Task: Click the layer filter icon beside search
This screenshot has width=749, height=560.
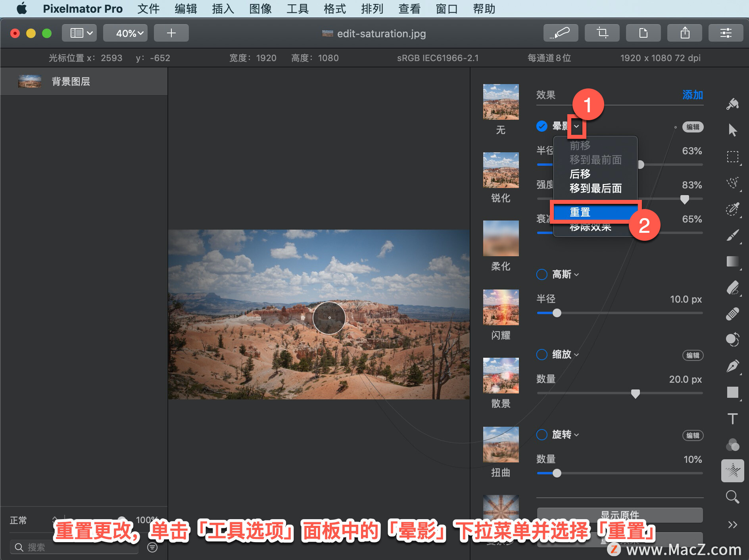Action: pyautogui.click(x=152, y=547)
